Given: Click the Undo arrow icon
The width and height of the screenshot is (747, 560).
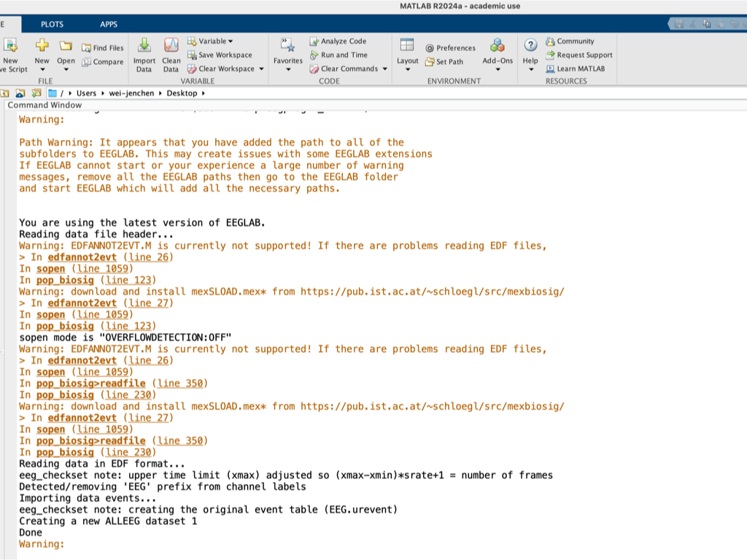Looking at the screenshot, I should [x=734, y=24].
